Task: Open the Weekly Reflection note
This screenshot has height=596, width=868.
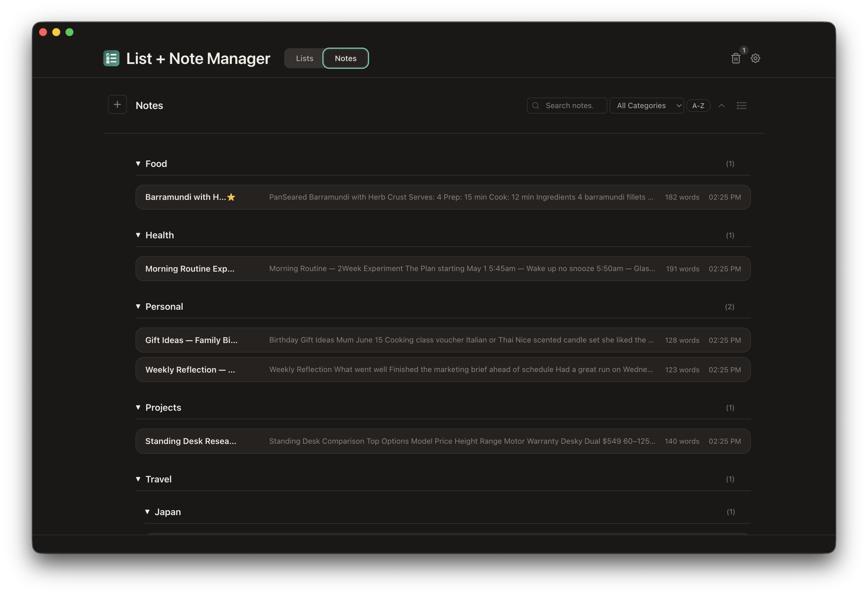Action: coord(443,370)
